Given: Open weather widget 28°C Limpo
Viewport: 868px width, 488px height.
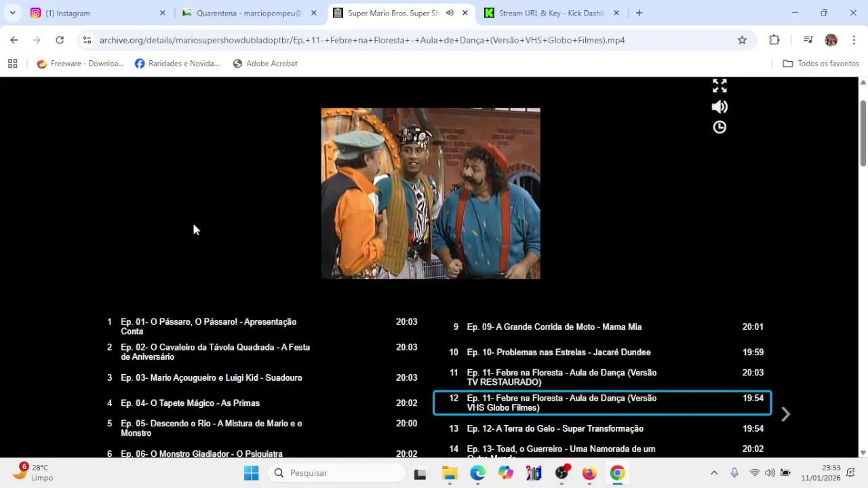Looking at the screenshot, I should click(34, 472).
